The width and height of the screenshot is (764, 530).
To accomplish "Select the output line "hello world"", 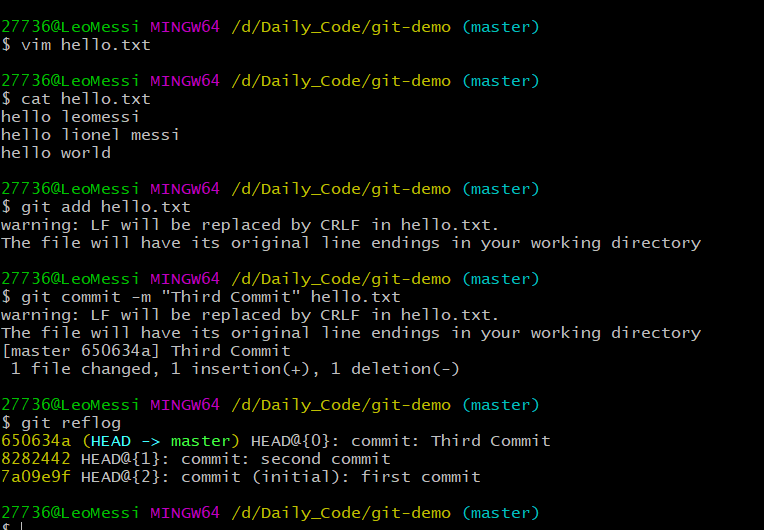I will (x=56, y=153).
